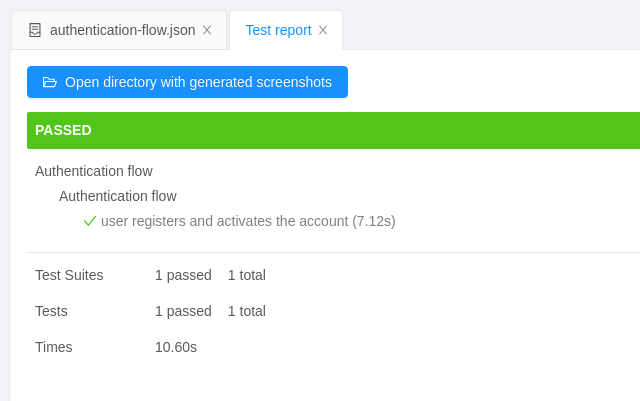Close the Test report tab

pyautogui.click(x=323, y=30)
